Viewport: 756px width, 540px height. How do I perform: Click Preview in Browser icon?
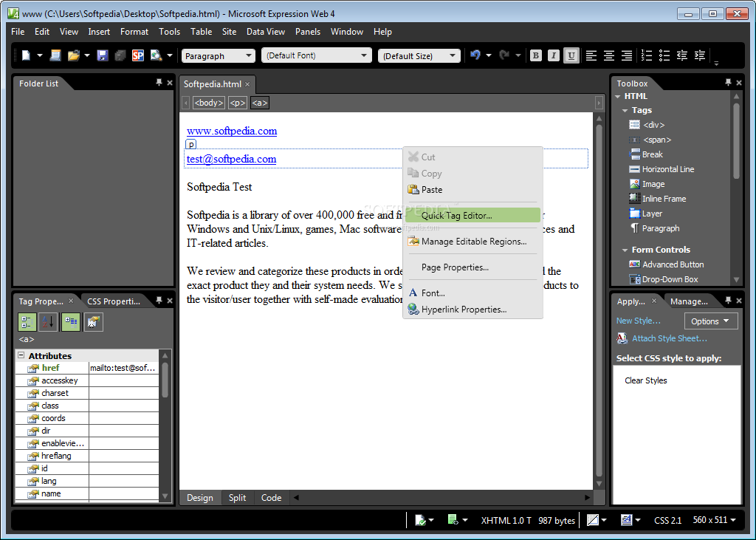(157, 55)
